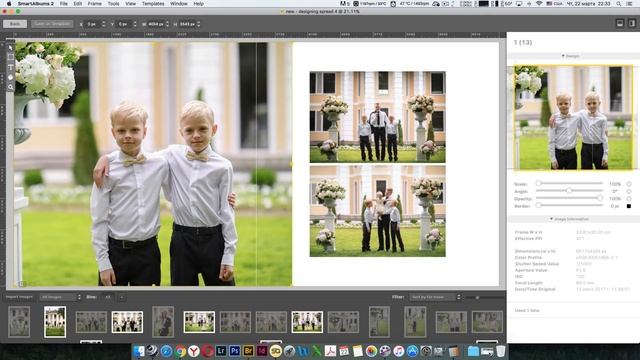Open the Help menu
The height and width of the screenshot is (360, 640).
point(198,4)
